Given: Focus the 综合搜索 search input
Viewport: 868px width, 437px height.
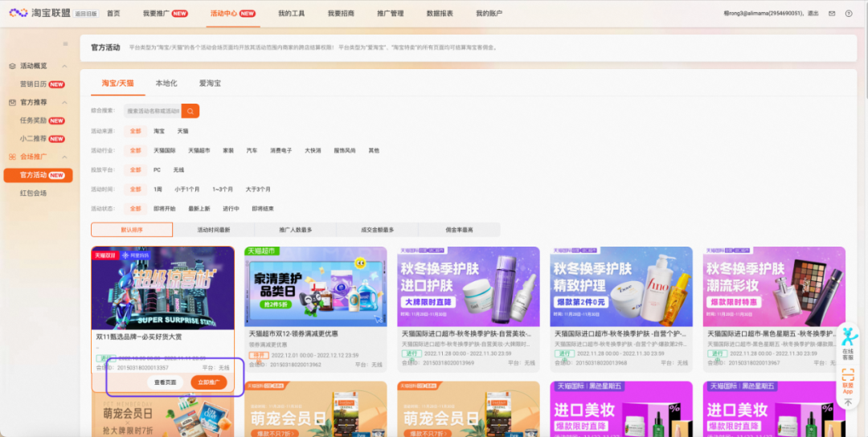Looking at the screenshot, I should 153,111.
